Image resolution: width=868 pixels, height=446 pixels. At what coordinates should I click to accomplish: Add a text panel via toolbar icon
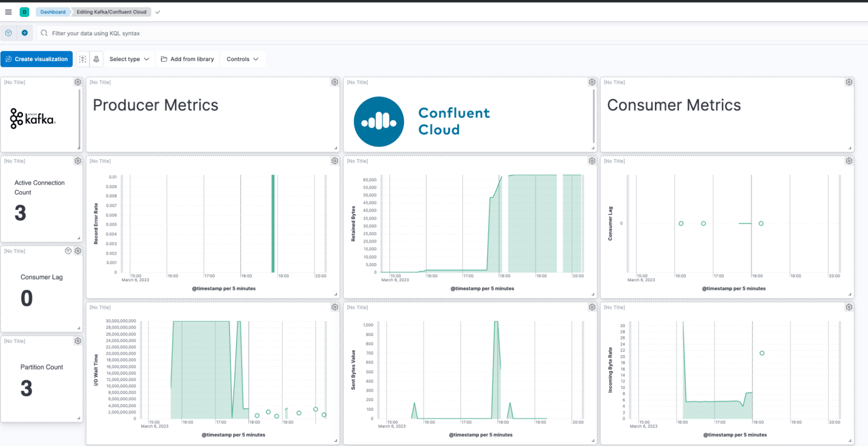pyautogui.click(x=83, y=59)
